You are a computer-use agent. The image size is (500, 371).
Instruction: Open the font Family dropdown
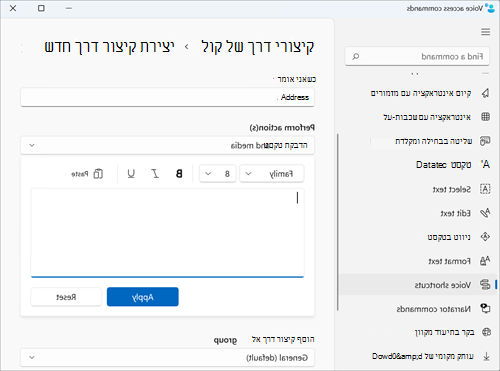click(x=272, y=174)
